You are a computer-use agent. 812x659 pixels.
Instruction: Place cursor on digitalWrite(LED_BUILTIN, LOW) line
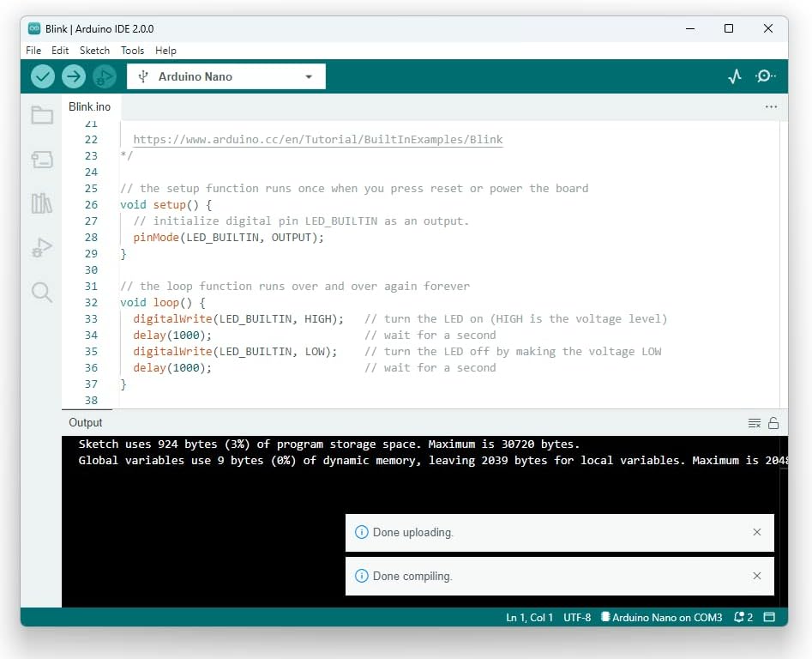click(x=235, y=352)
